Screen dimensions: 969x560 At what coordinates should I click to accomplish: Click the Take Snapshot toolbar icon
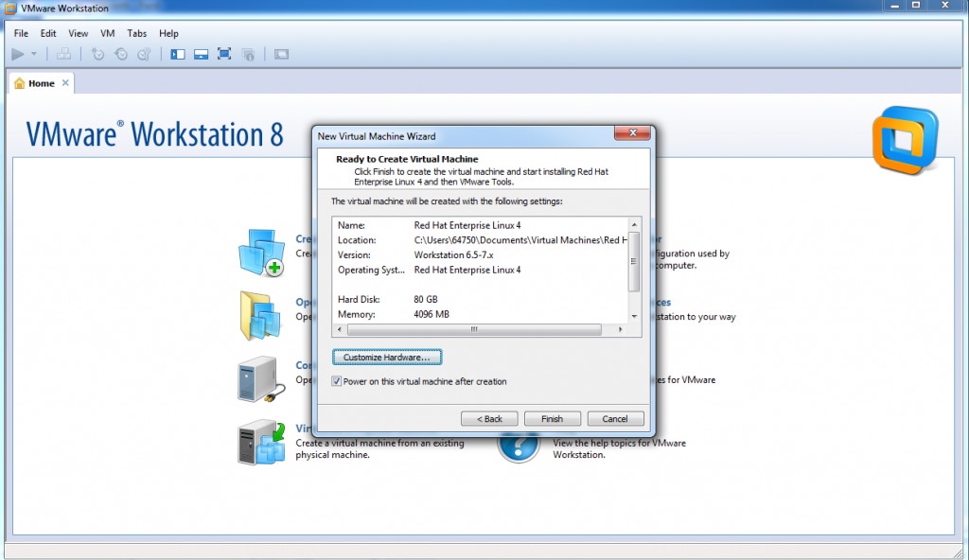pos(97,55)
